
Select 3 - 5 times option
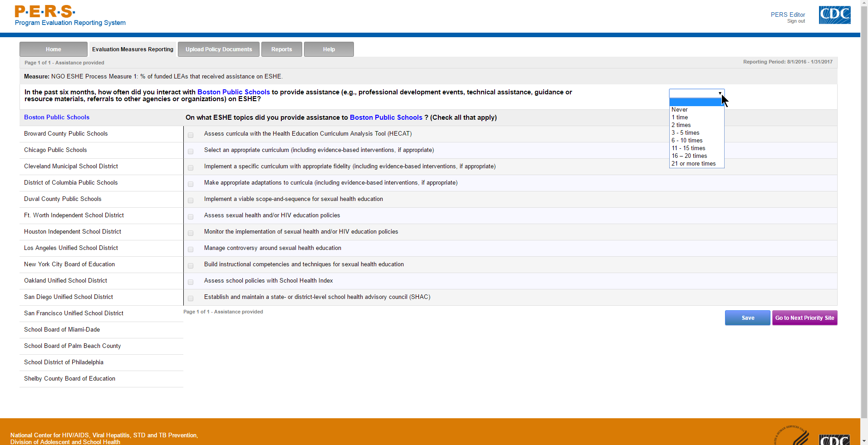(696, 133)
